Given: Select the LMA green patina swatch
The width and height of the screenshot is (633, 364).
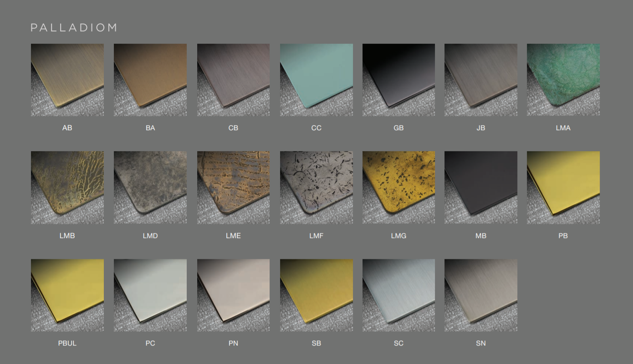Looking at the screenshot, I should tap(563, 80).
